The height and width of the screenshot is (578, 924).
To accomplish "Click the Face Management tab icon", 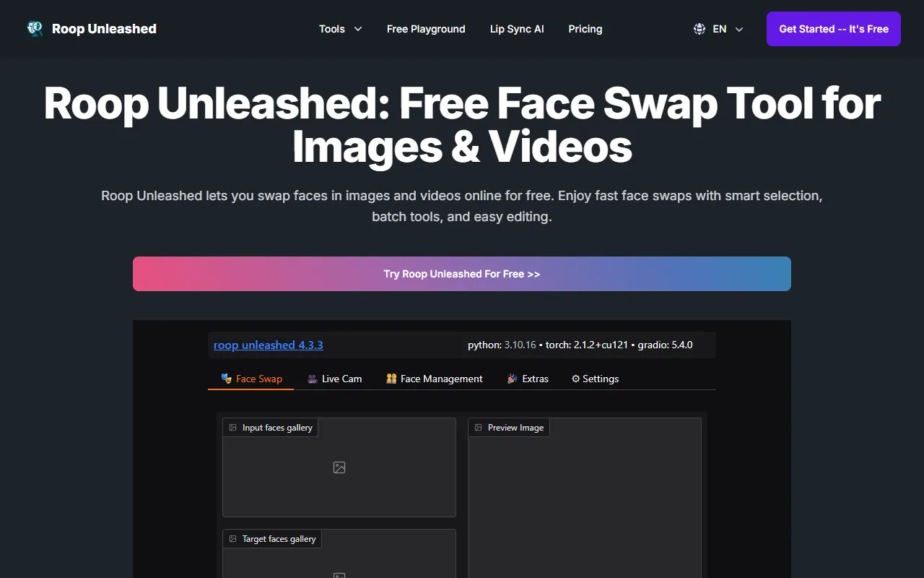I will pos(391,379).
